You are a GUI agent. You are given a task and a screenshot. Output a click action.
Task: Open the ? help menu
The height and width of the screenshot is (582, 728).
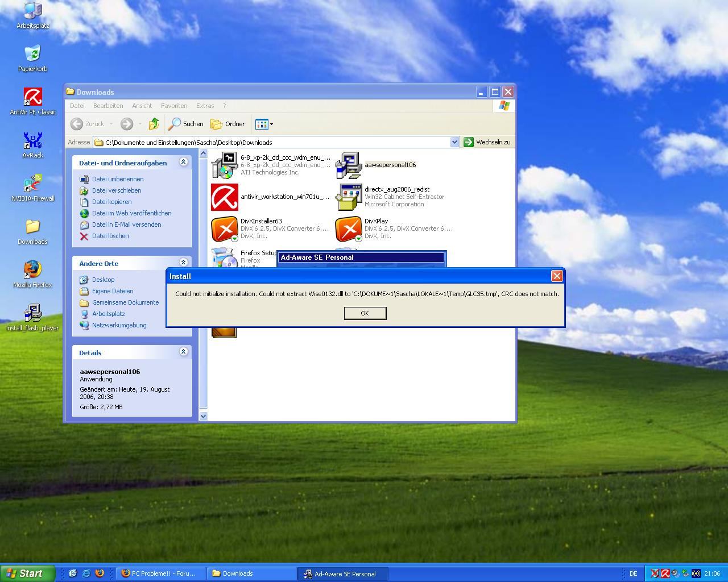coord(225,106)
